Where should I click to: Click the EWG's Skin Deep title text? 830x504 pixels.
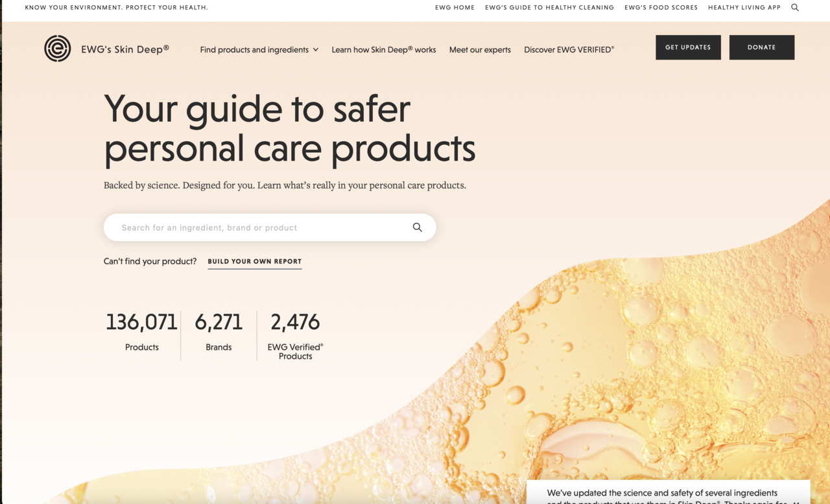tap(125, 49)
